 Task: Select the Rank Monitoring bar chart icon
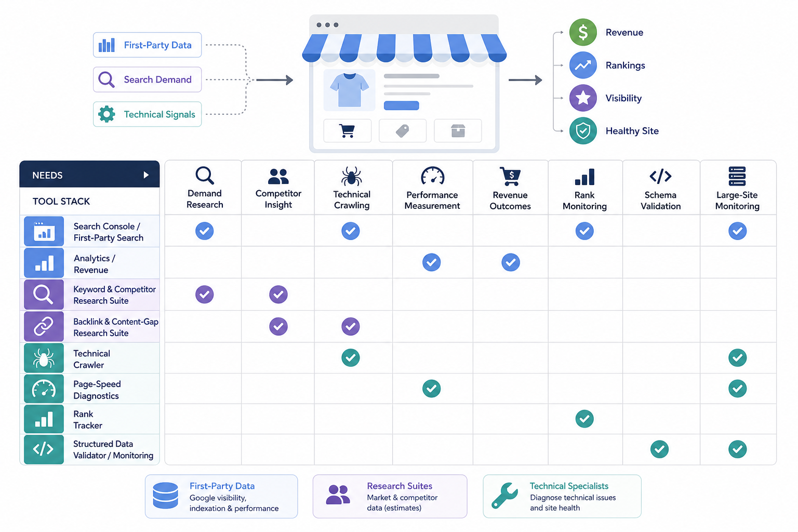tap(584, 177)
